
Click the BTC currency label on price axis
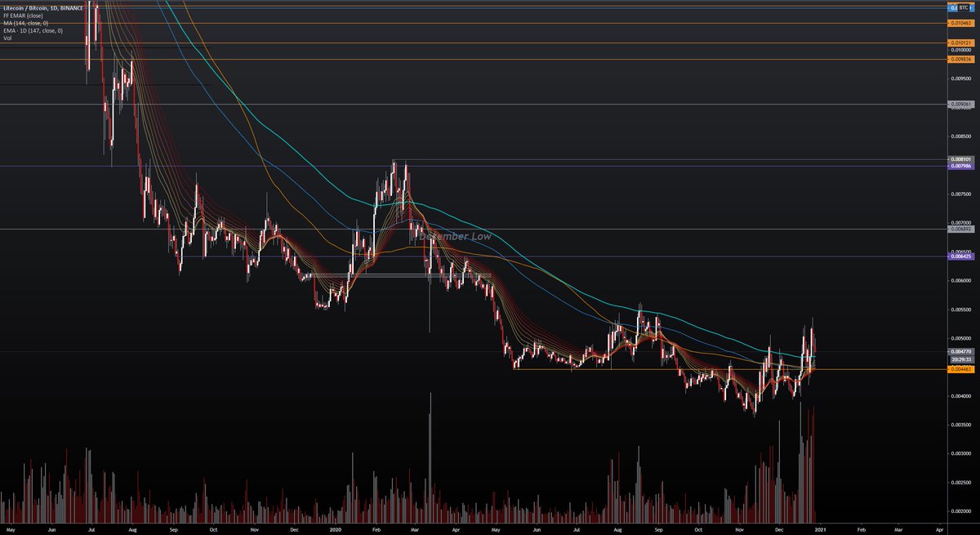click(964, 7)
